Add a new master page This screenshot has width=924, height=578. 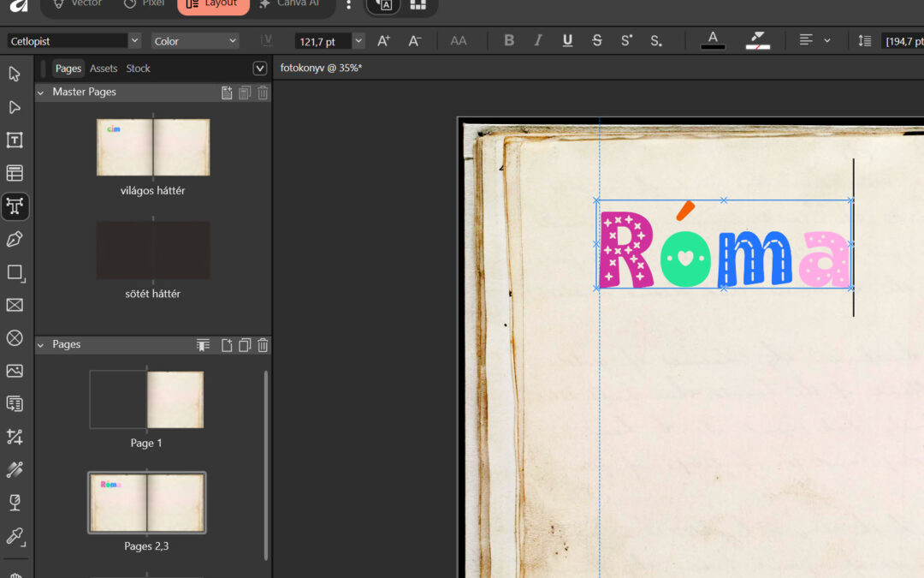coord(227,92)
